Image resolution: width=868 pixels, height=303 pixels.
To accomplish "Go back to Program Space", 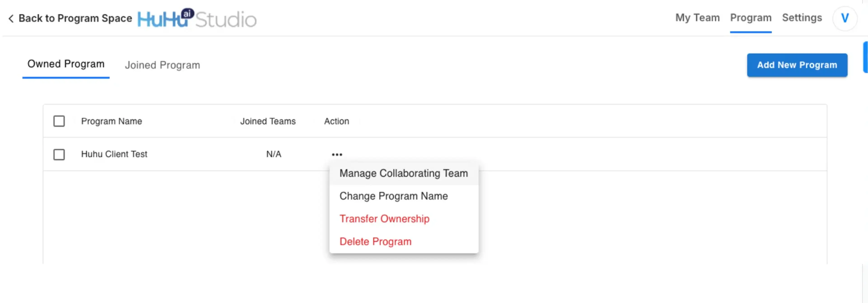I will point(70,18).
